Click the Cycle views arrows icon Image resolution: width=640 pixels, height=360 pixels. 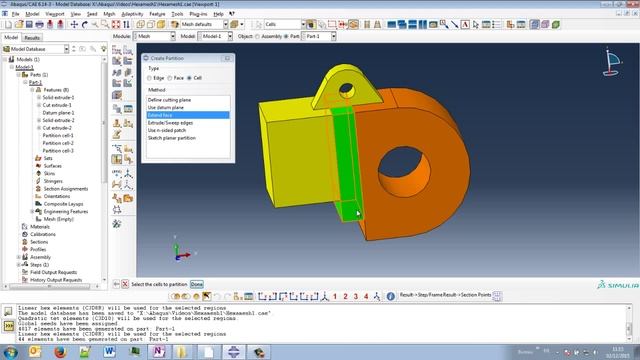click(x=127, y=24)
